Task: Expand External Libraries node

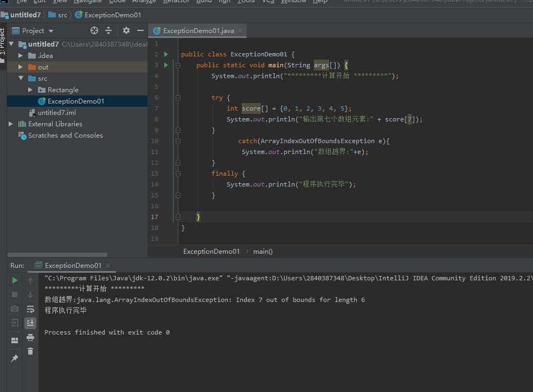Action: pos(11,124)
